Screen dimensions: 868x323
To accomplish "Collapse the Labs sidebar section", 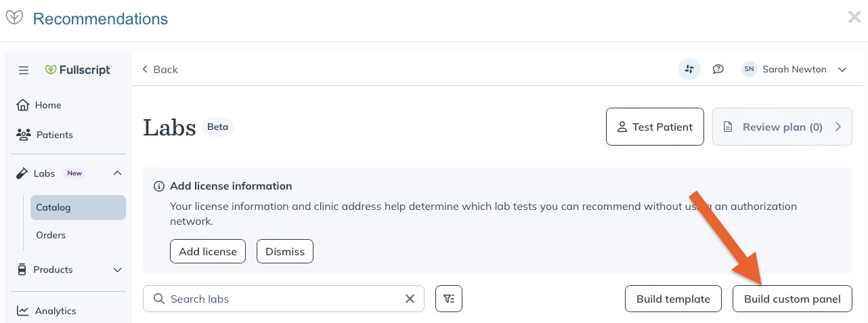I will tap(117, 173).
